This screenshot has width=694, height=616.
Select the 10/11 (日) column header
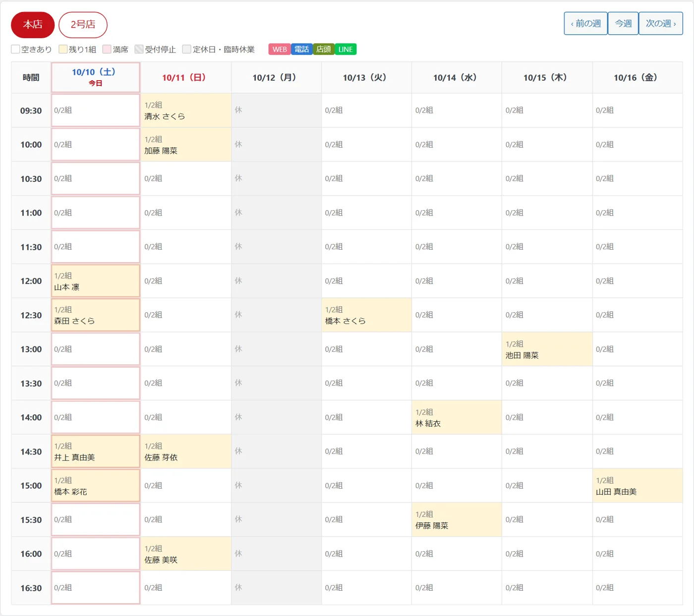(186, 77)
